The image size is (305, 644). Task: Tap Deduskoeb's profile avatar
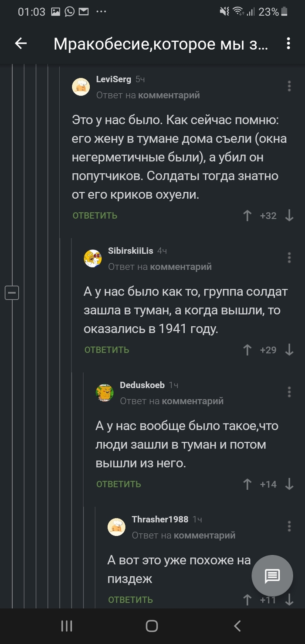click(104, 392)
